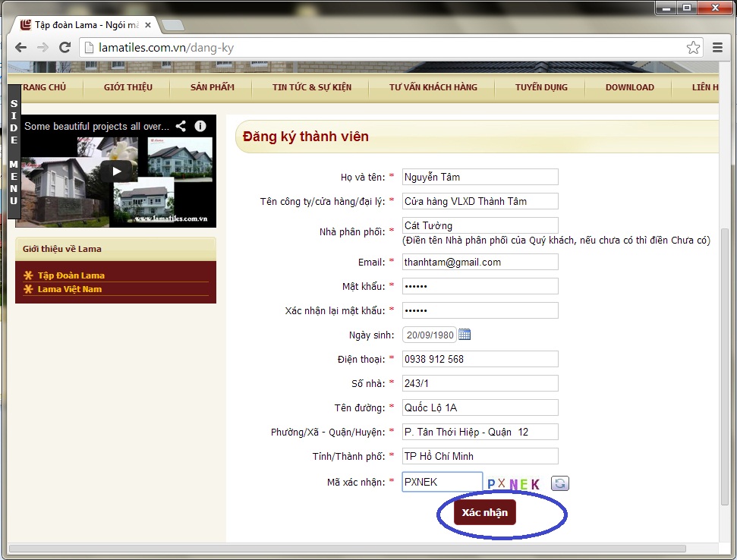Click Lama Việt Nam sidebar link
This screenshot has height=560, width=737.
tap(70, 289)
